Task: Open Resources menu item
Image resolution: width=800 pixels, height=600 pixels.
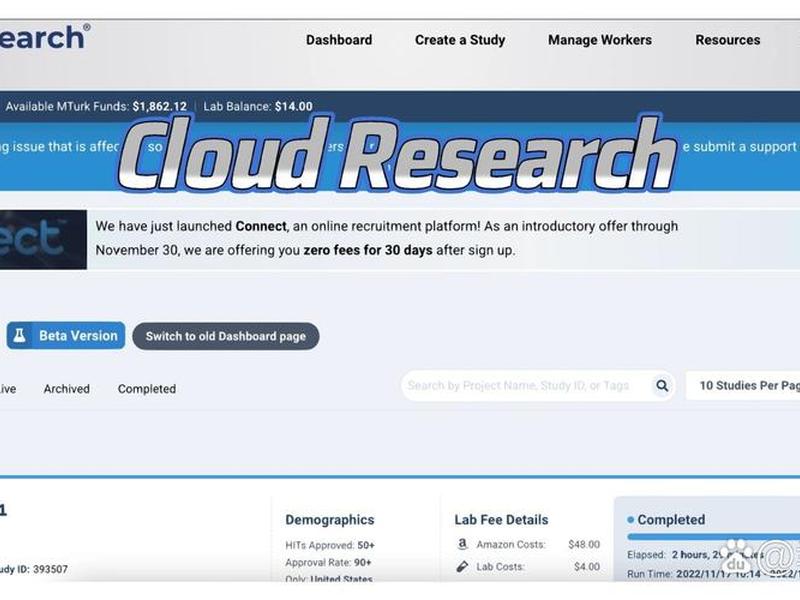Action: (x=728, y=40)
